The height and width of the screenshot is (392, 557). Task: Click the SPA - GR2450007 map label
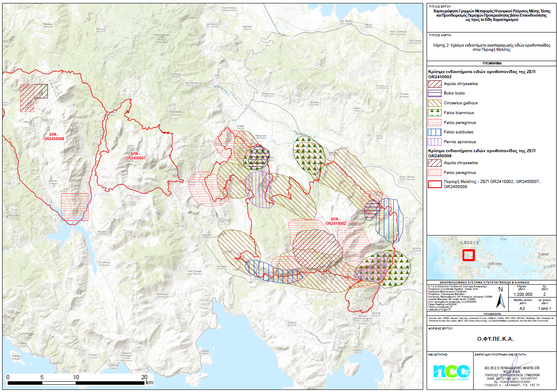click(134, 156)
